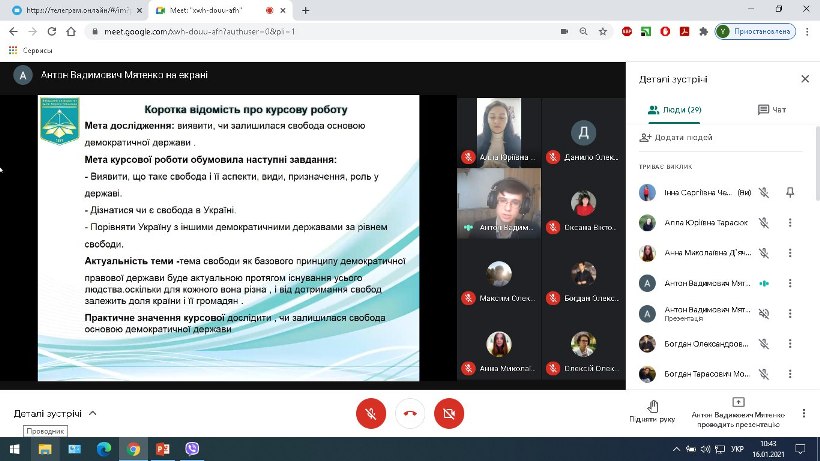Select Антон Вадимович video tile
This screenshot has width=820, height=461.
(x=499, y=203)
